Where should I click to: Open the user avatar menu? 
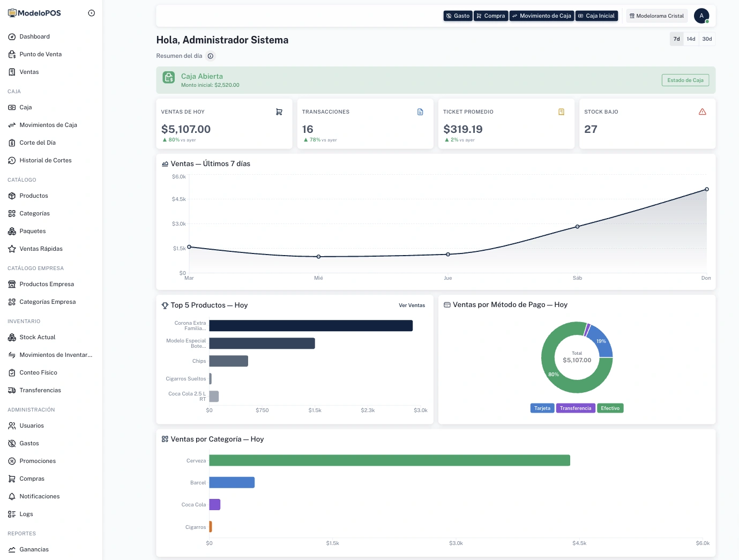[701, 16]
